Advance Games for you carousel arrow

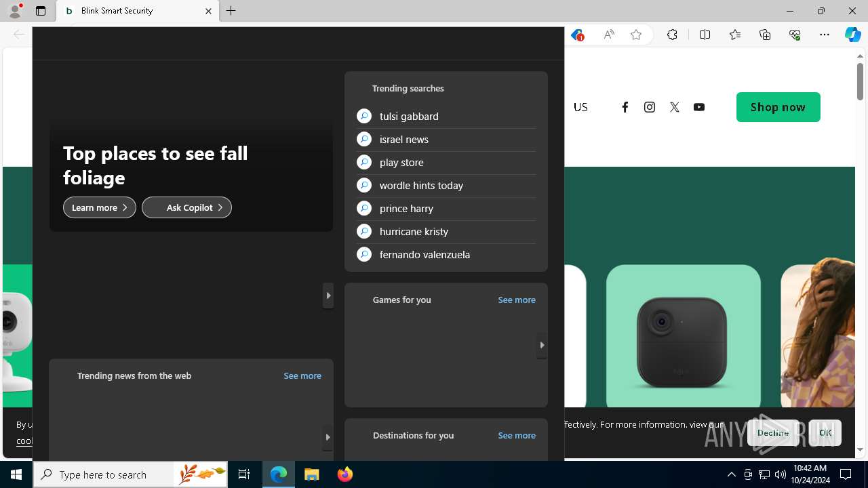(x=542, y=345)
